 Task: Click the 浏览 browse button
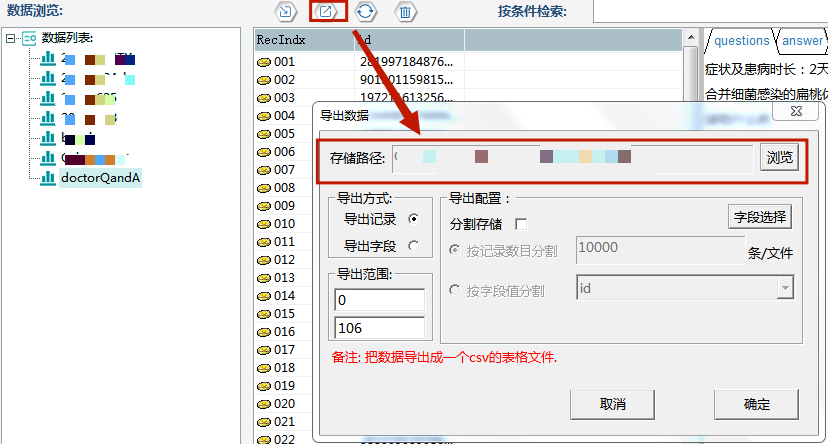click(779, 157)
